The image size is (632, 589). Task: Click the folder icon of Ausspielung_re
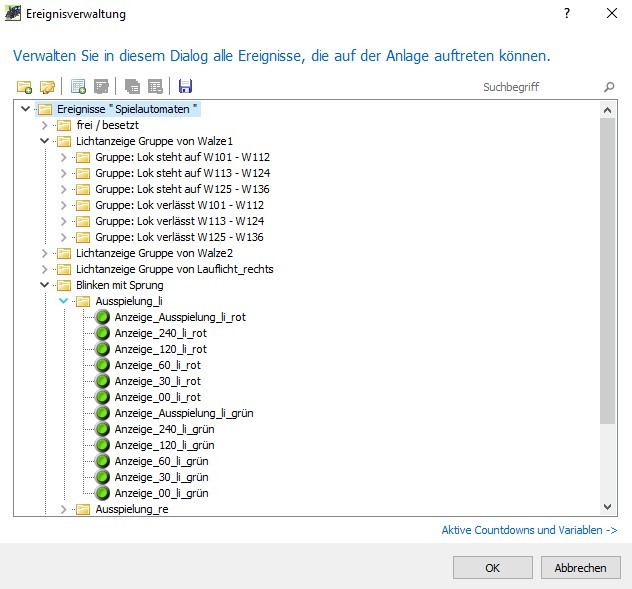pyautogui.click(x=83, y=509)
